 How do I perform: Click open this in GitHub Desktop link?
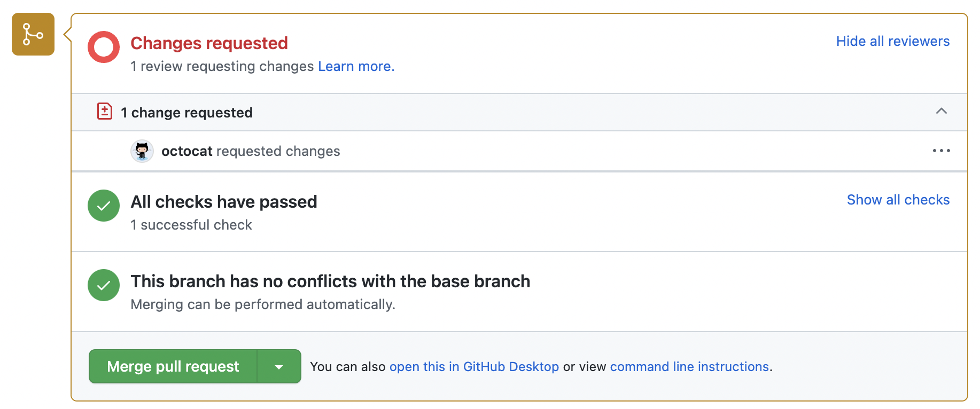click(474, 367)
